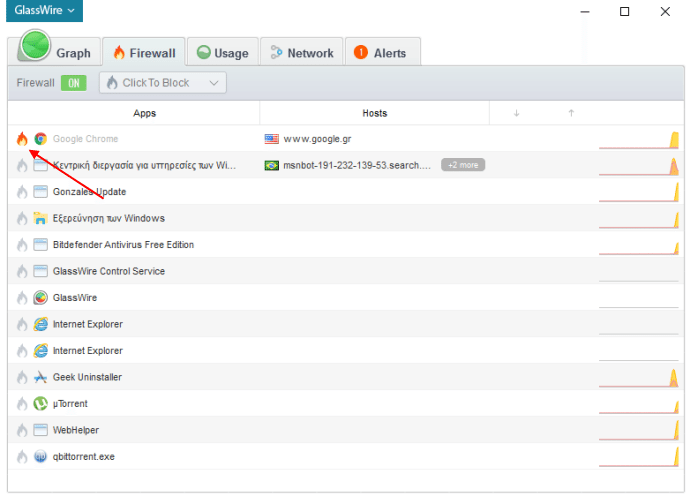Minimize the GlassWire window
The height and width of the screenshot is (497, 690).
click(585, 11)
